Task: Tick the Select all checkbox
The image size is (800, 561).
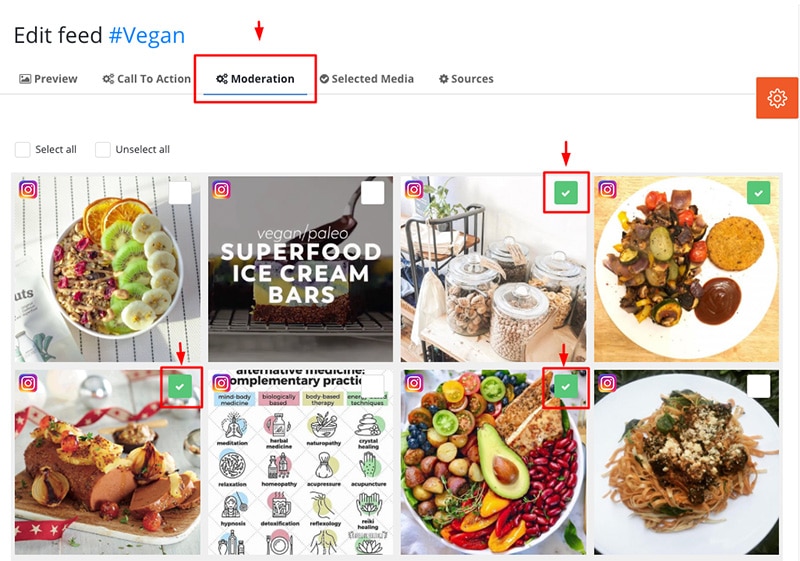Action: (x=22, y=149)
